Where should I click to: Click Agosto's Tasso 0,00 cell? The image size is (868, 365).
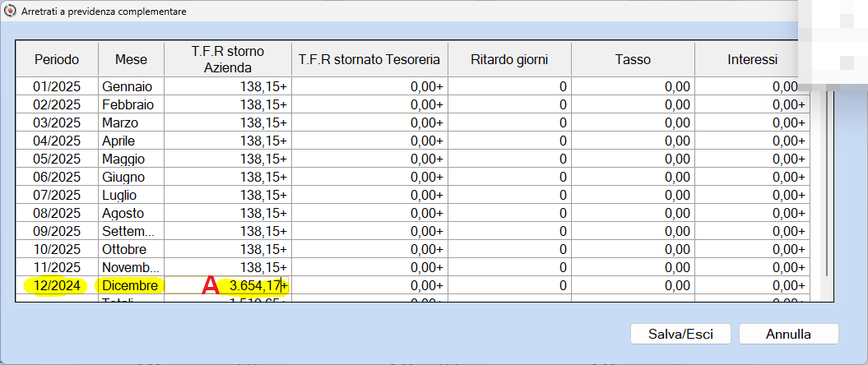[633, 213]
